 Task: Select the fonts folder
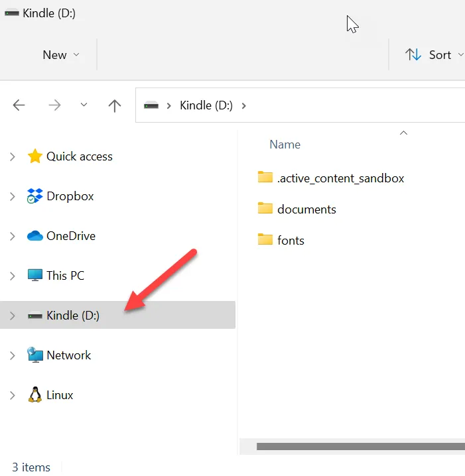(x=281, y=240)
